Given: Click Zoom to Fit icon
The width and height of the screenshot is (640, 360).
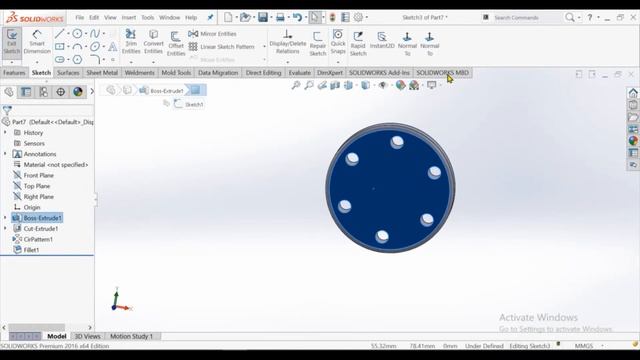Looking at the screenshot, I should coord(296,85).
